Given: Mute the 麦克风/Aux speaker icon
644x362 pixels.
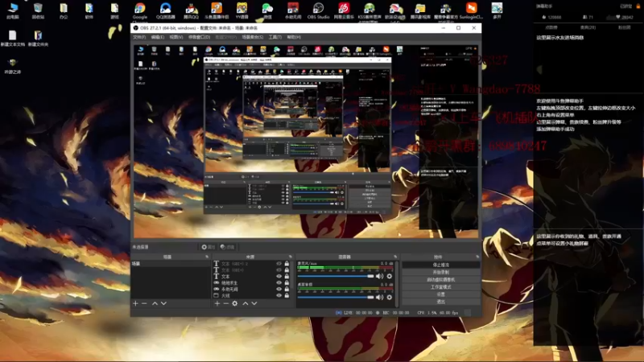Looking at the screenshot, I should (x=380, y=276).
